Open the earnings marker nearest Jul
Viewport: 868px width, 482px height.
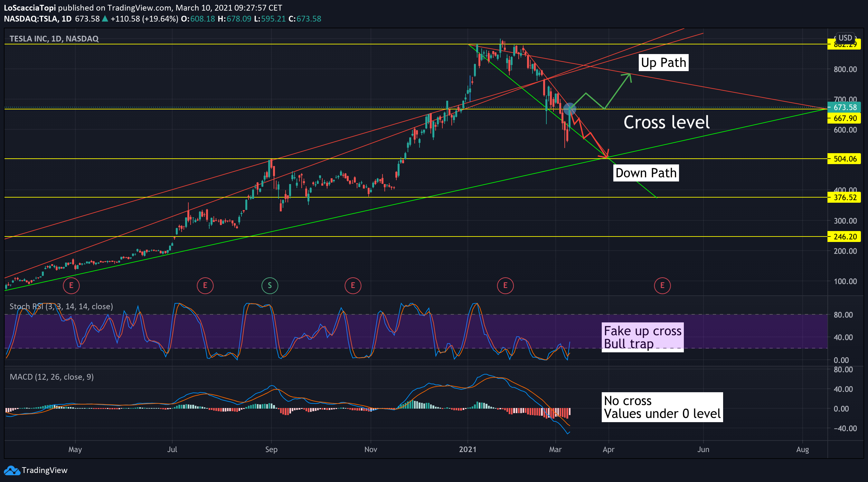pos(205,286)
